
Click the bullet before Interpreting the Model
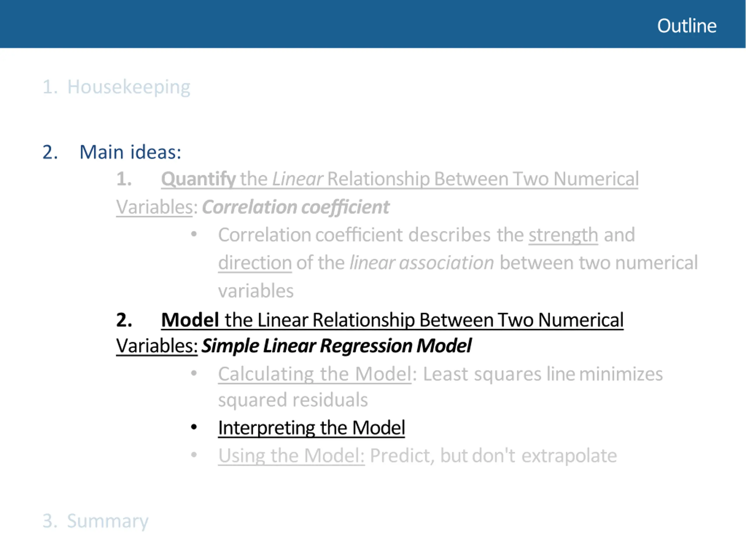(x=194, y=427)
